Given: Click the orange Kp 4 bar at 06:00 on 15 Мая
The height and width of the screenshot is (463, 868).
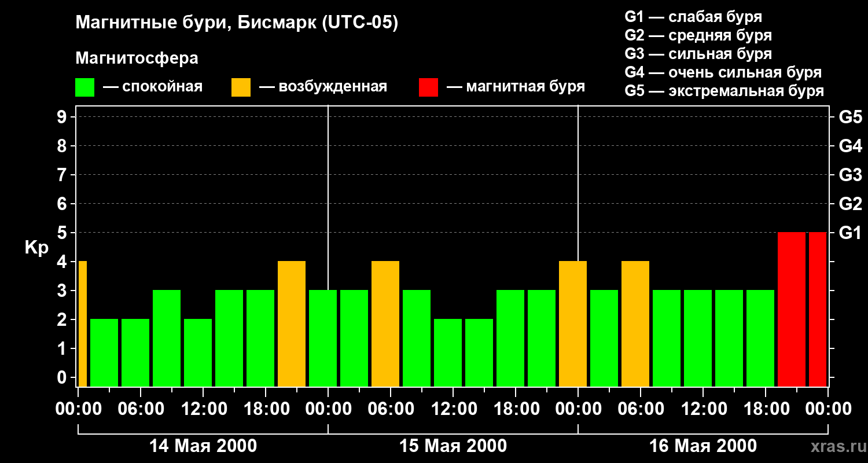Looking at the screenshot, I should (x=385, y=324).
